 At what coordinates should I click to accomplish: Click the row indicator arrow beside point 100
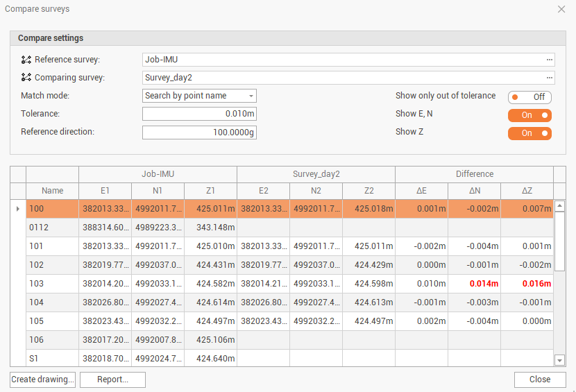point(18,209)
